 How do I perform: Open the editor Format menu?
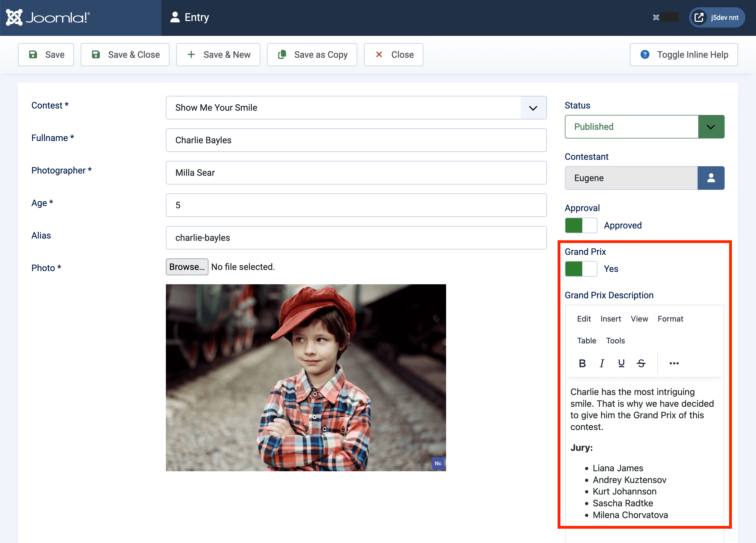click(670, 319)
